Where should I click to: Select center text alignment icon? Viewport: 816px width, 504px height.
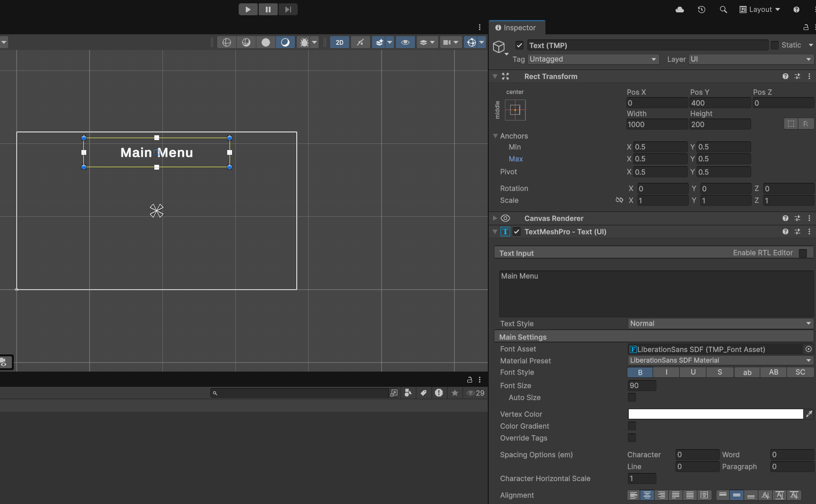(647, 495)
